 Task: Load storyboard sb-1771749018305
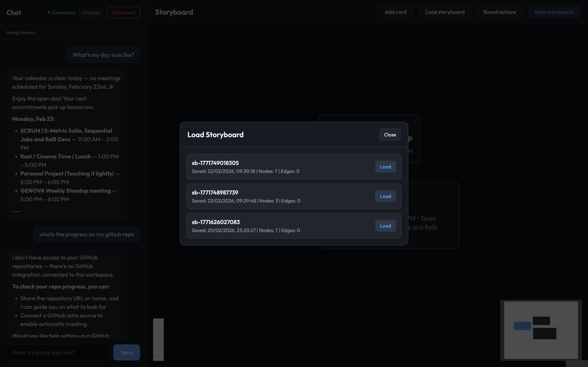click(x=385, y=167)
